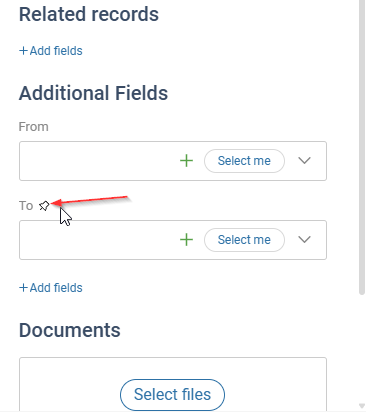Click the To field label text

click(x=26, y=206)
